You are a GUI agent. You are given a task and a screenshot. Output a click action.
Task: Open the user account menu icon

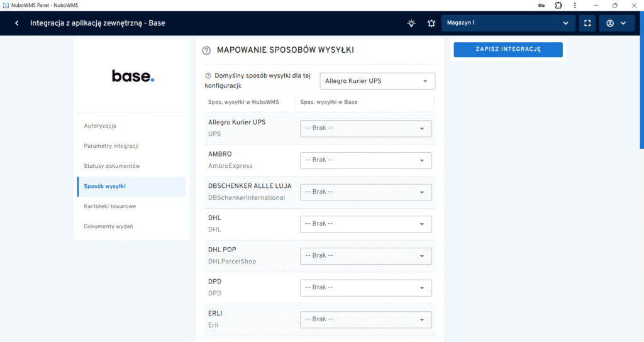(x=616, y=23)
